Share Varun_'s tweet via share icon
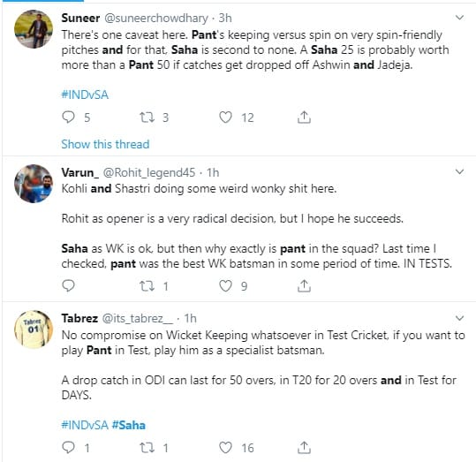Screen dimensions: 476x462 click(x=304, y=286)
